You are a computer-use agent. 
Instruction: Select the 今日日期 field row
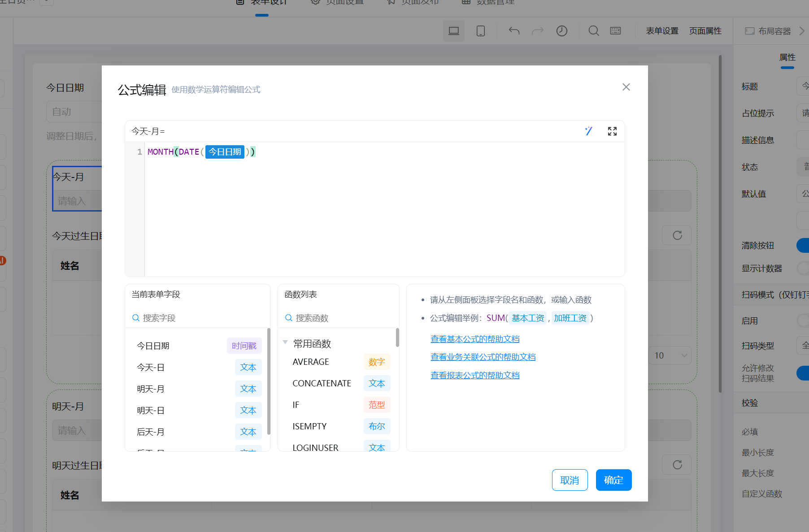click(198, 346)
